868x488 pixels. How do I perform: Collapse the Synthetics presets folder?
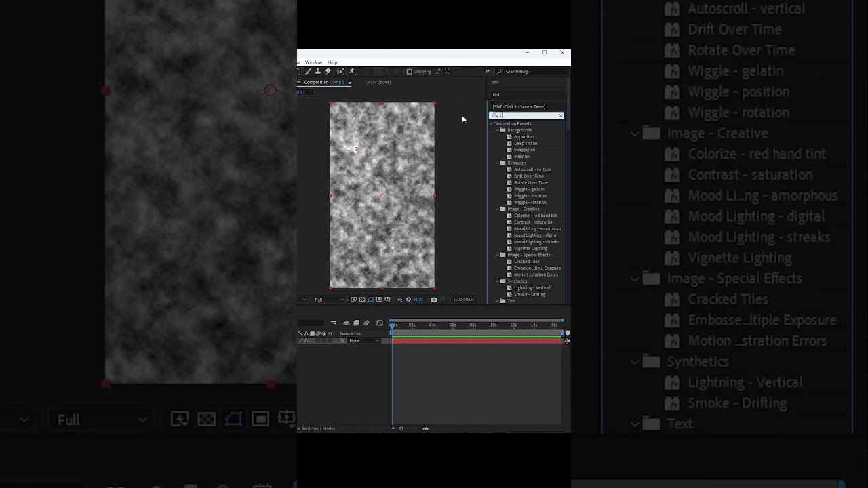click(498, 281)
